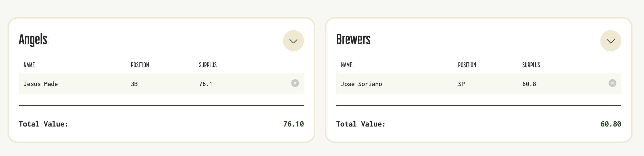
Task: Click Angels total value 76.10
Action: [293, 124]
